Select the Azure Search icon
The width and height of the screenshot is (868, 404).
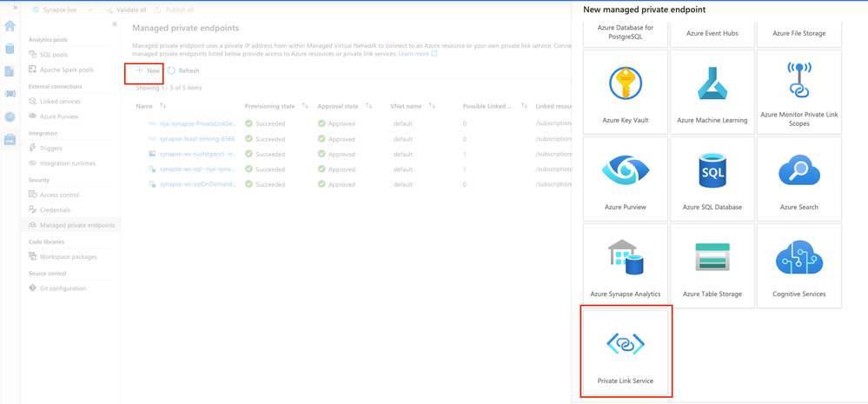[798, 170]
